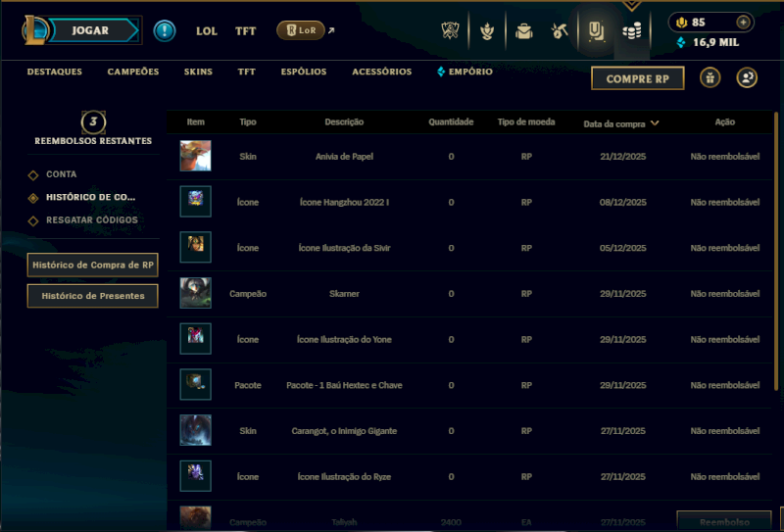
Task: Sort by Data da compra arrow
Action: point(655,123)
